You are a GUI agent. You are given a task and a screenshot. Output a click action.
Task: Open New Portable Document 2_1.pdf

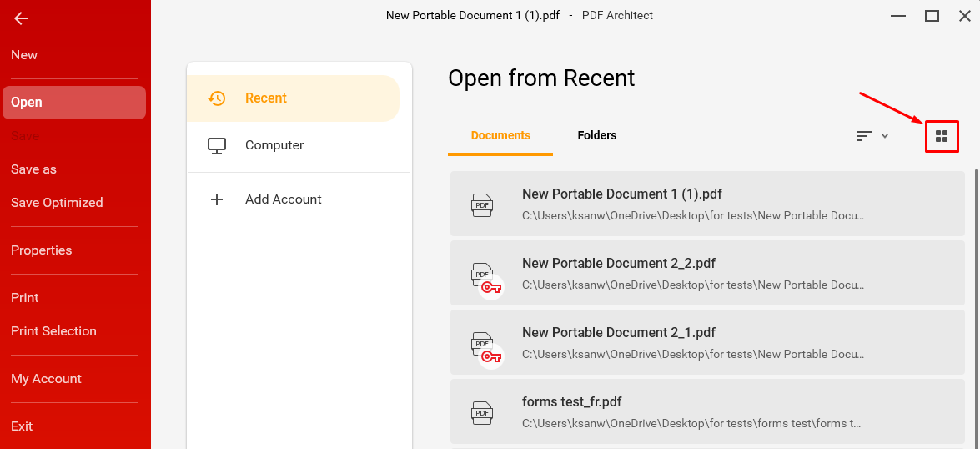point(707,343)
